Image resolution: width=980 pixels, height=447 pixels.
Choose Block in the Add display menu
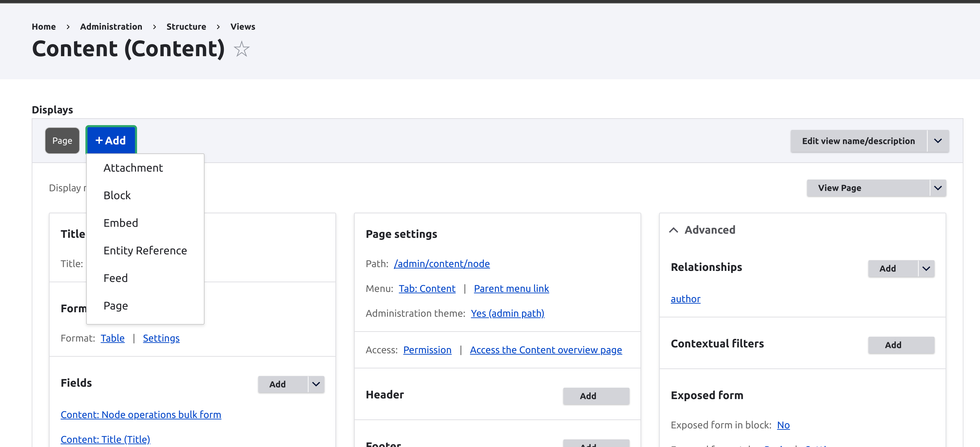[x=117, y=195]
